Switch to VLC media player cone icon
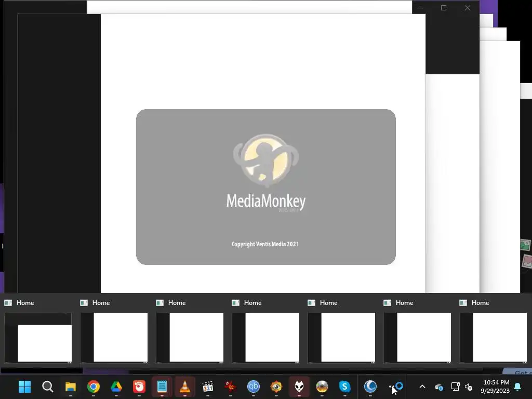Screen dimensions: 532x399 click(x=184, y=387)
